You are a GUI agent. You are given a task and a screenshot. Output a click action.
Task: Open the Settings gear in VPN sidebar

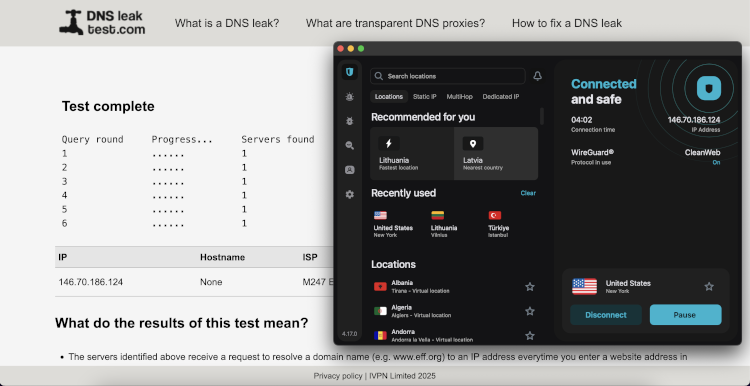point(350,194)
